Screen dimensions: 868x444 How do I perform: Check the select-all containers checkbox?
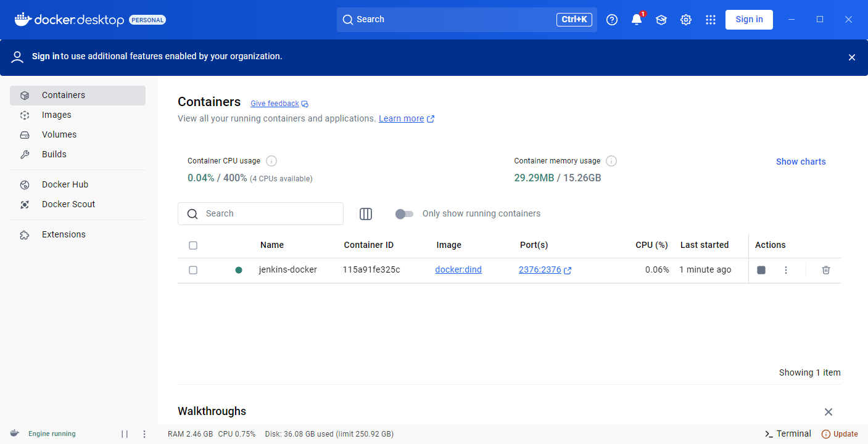pyautogui.click(x=193, y=245)
